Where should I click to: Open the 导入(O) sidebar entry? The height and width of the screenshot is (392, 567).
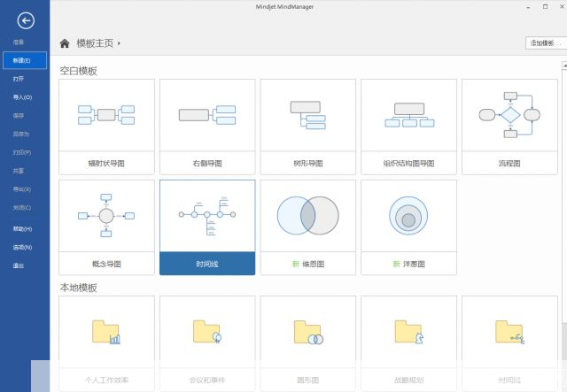tap(22, 97)
